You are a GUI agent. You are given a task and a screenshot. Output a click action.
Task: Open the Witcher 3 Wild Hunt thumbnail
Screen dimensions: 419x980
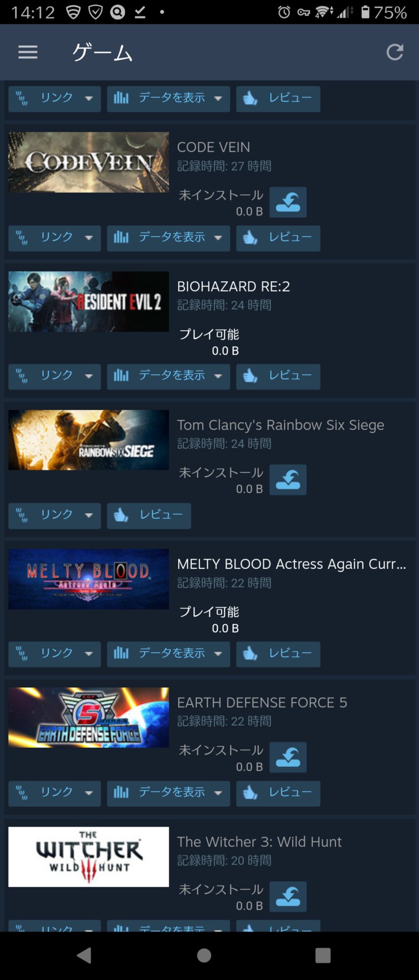pos(89,857)
